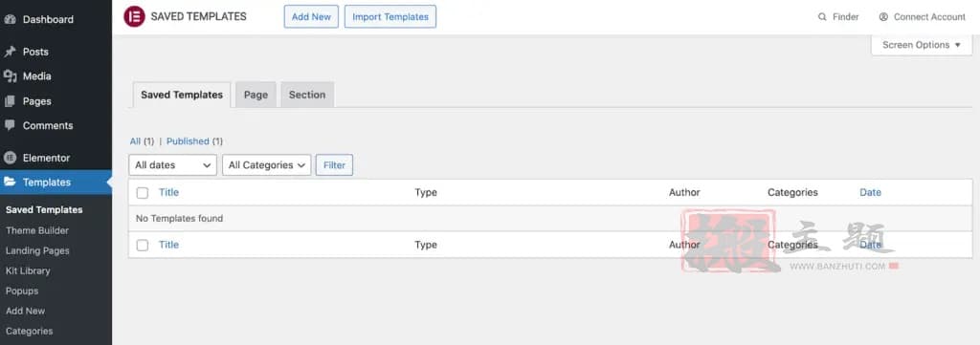This screenshot has height=345, width=980.
Task: Sort by Date in table header
Action: tap(871, 192)
